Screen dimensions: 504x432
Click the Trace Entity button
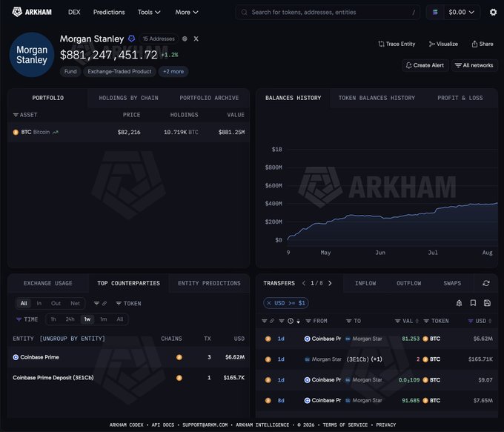pyautogui.click(x=397, y=44)
